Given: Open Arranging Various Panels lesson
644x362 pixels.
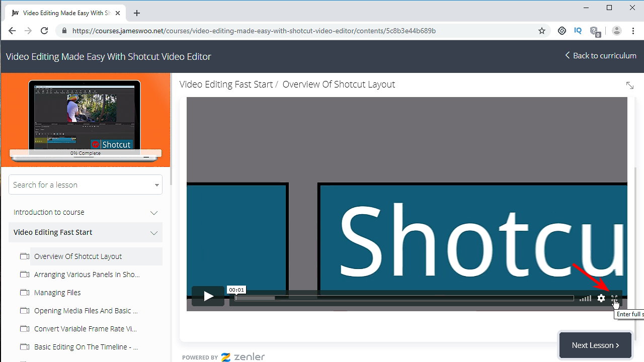Looking at the screenshot, I should click(87, 275).
